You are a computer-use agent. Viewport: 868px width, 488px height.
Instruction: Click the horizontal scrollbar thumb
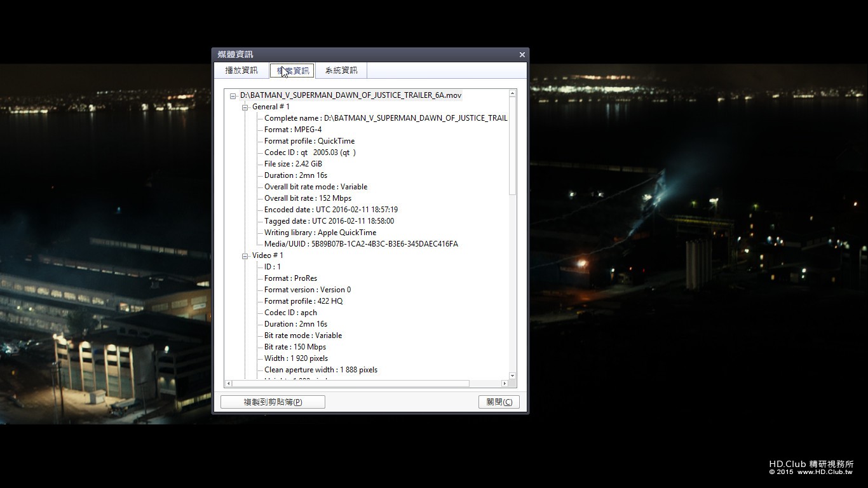[x=351, y=383]
